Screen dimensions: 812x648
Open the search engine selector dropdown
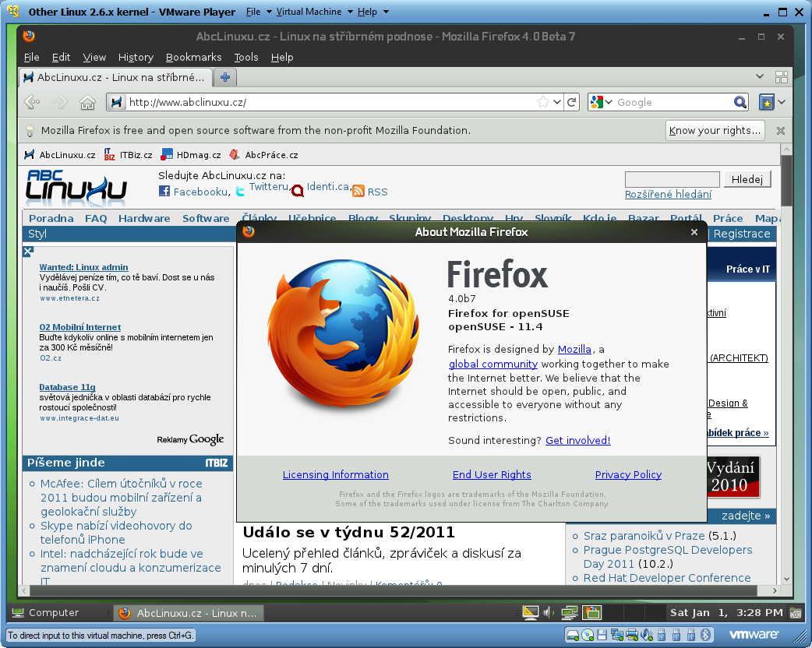click(609, 102)
